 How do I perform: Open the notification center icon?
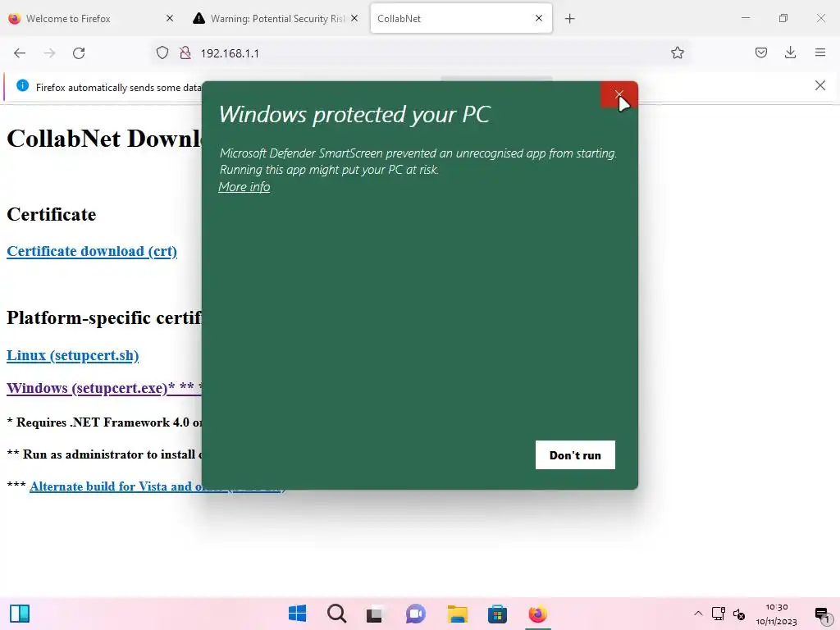[822, 614]
